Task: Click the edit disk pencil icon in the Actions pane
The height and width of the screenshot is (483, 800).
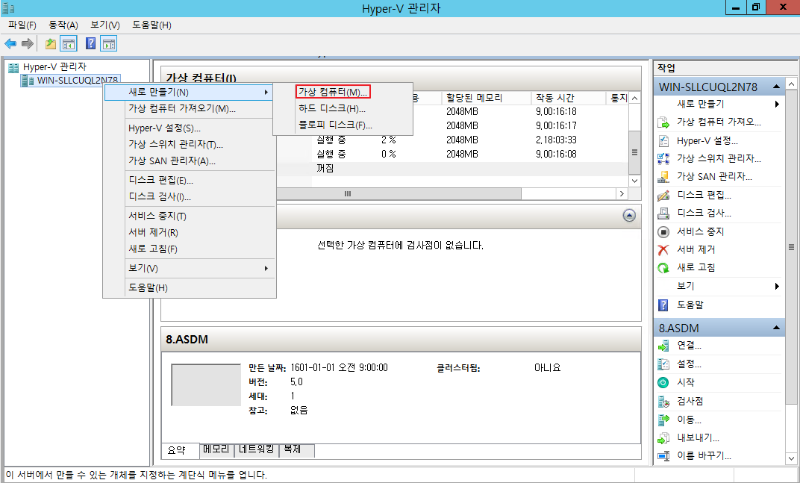Action: tap(663, 195)
